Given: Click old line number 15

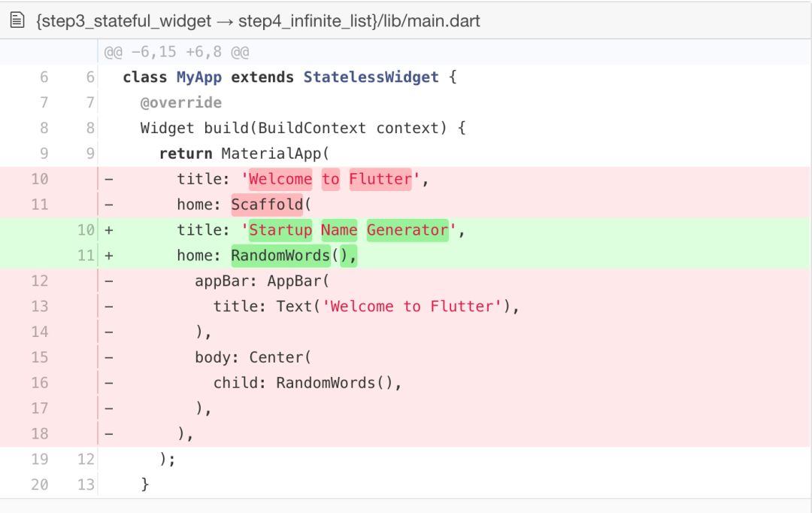Looking at the screenshot, I should [40, 357].
